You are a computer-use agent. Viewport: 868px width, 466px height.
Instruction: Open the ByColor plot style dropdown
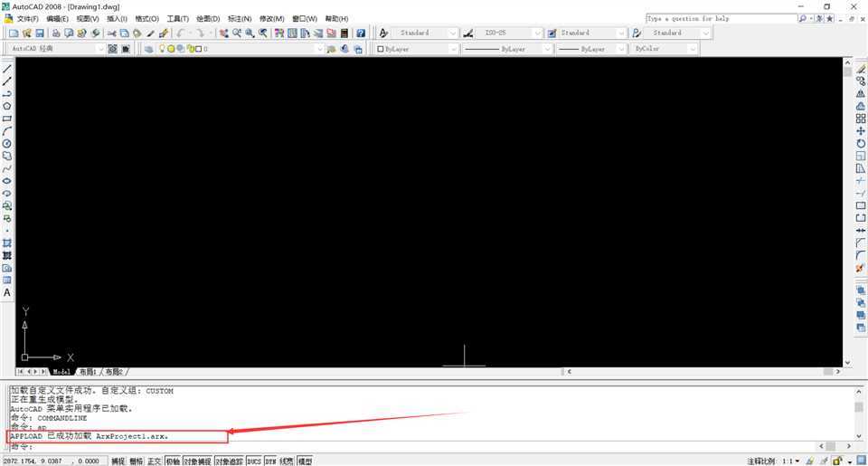tap(692, 49)
